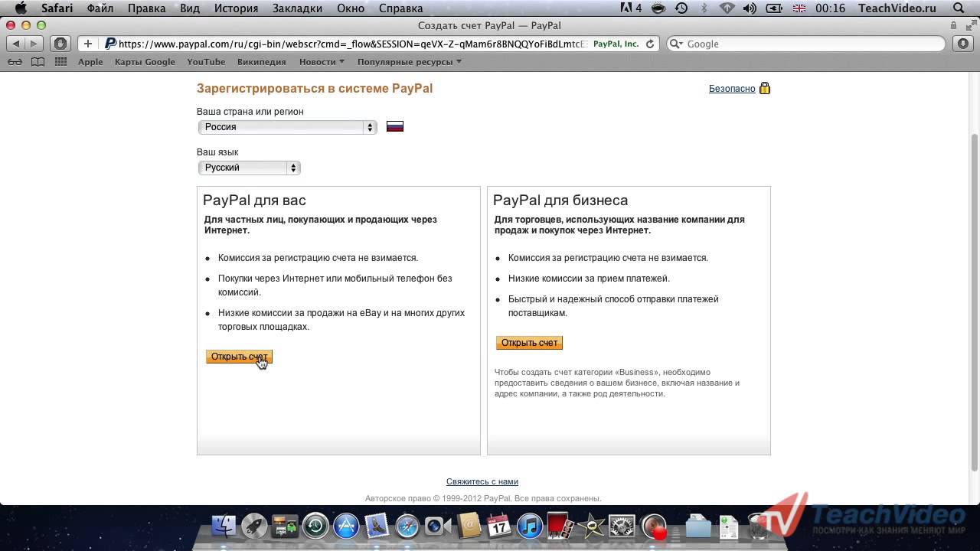Open Time Machine menu bar icon
The image size is (980, 551).
pyautogui.click(x=681, y=8)
